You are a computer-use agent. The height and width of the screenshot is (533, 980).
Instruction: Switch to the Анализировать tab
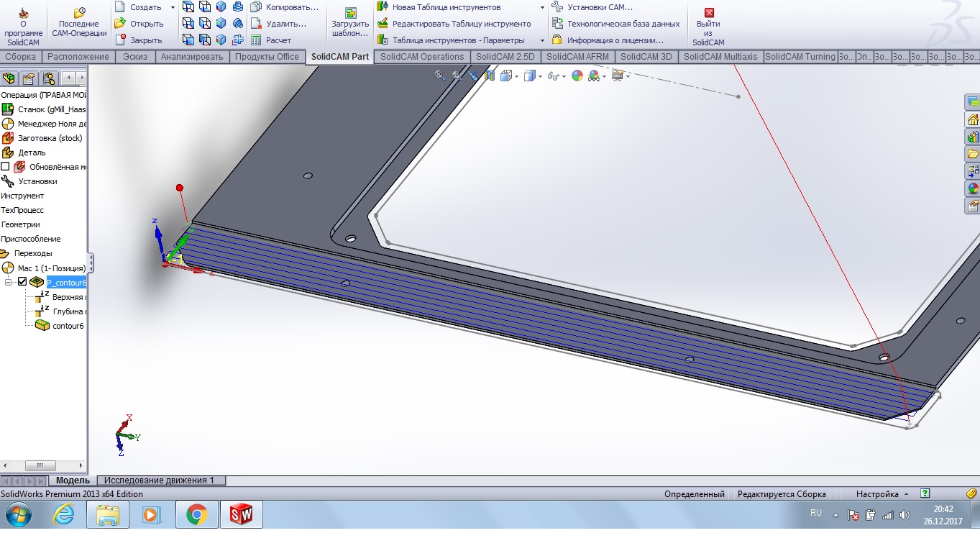click(x=192, y=57)
